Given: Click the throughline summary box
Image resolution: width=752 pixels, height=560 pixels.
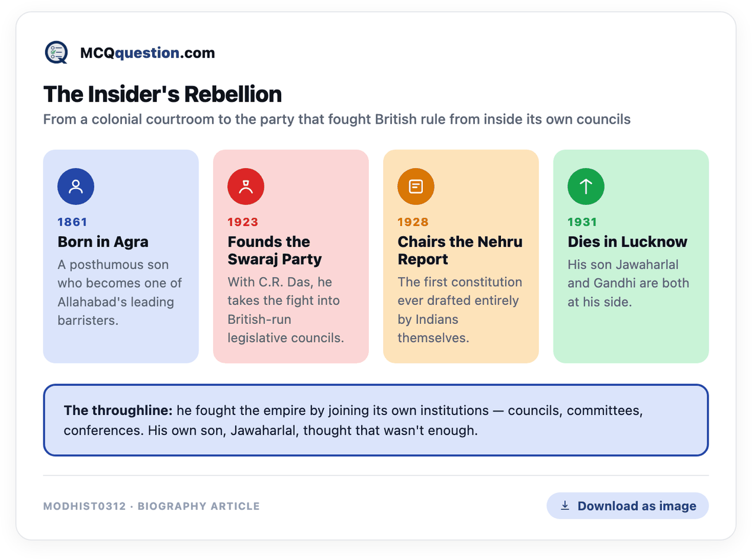Looking at the screenshot, I should coord(376,420).
